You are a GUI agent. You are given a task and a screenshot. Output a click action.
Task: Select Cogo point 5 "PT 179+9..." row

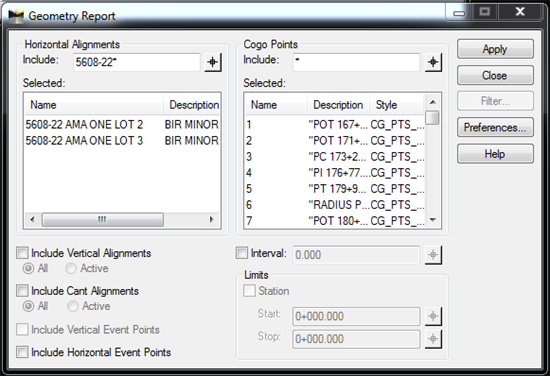click(x=335, y=189)
